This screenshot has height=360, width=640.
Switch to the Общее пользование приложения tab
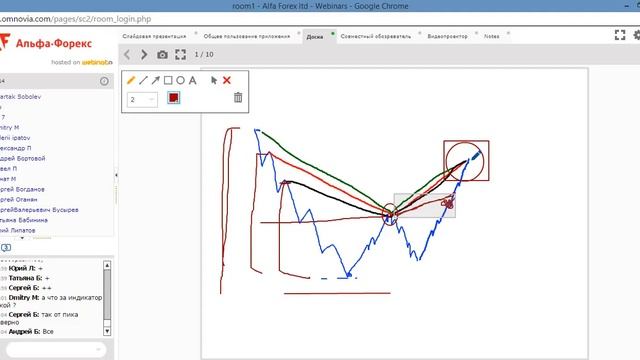(247, 36)
